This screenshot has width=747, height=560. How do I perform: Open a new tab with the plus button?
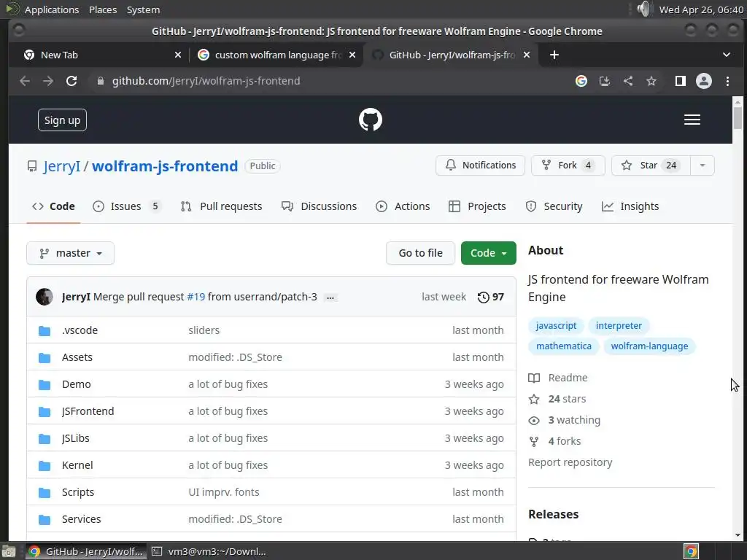(554, 55)
